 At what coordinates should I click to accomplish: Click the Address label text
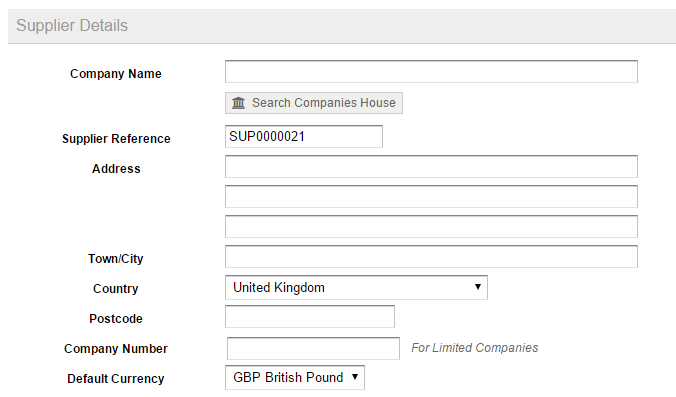(x=116, y=169)
